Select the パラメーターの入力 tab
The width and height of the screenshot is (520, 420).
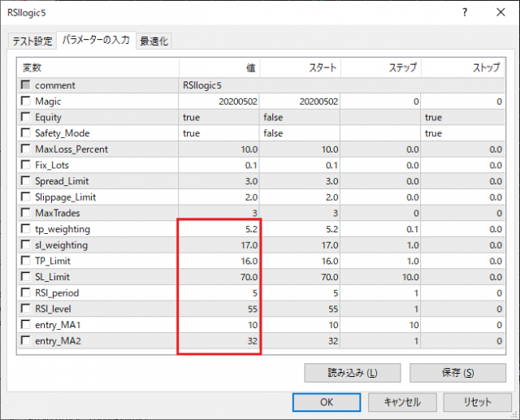[96, 40]
